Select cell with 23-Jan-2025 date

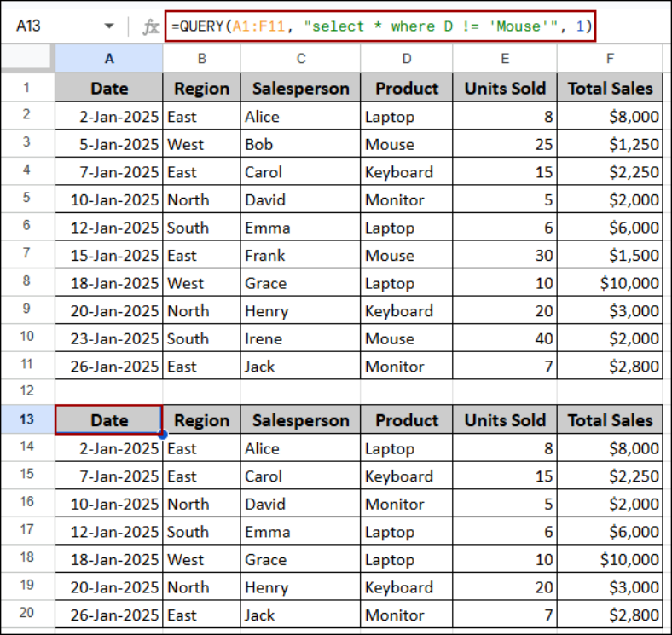(x=109, y=338)
